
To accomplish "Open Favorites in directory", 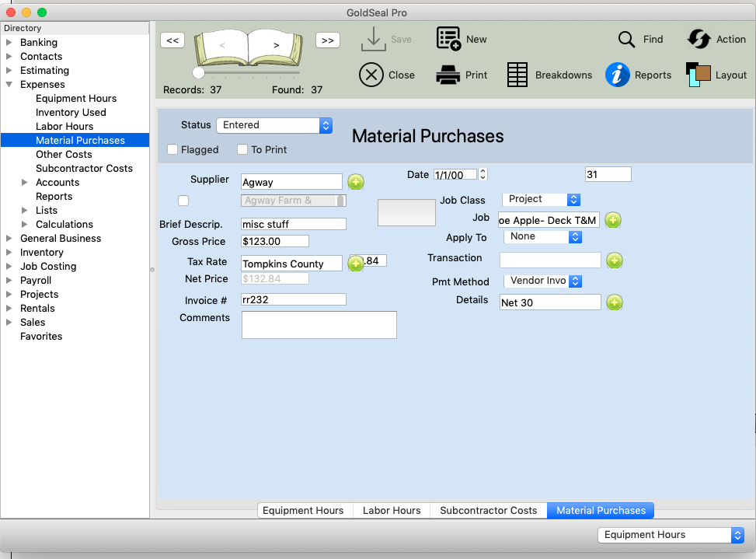I will pos(41,336).
